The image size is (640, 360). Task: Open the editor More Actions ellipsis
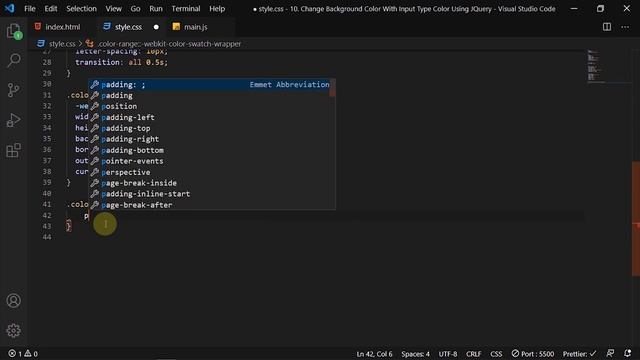[x=625, y=27]
